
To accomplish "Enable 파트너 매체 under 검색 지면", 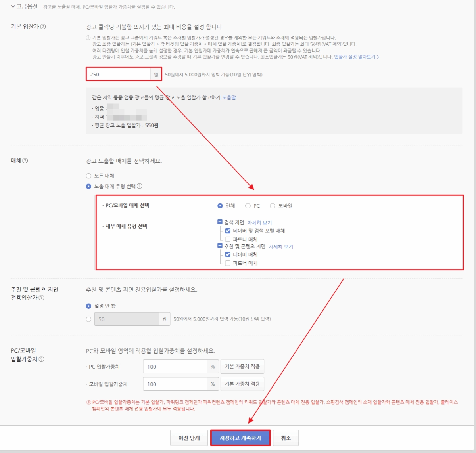I will point(227,239).
